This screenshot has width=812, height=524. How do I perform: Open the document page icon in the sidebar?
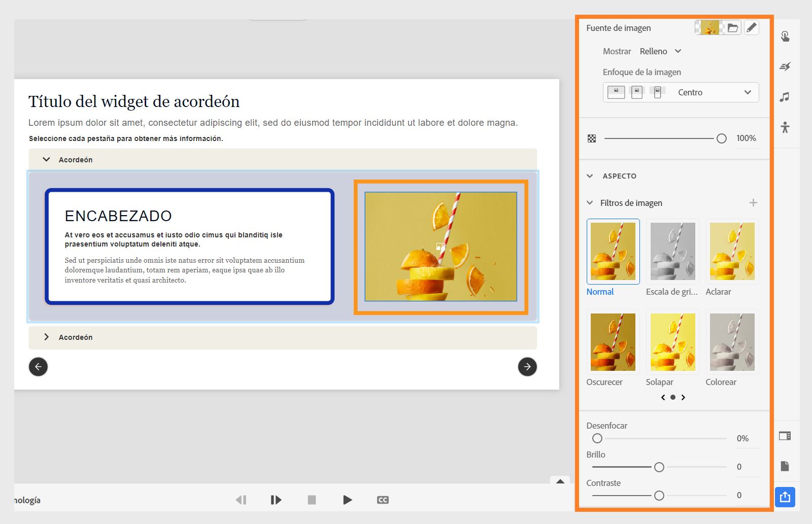785,466
